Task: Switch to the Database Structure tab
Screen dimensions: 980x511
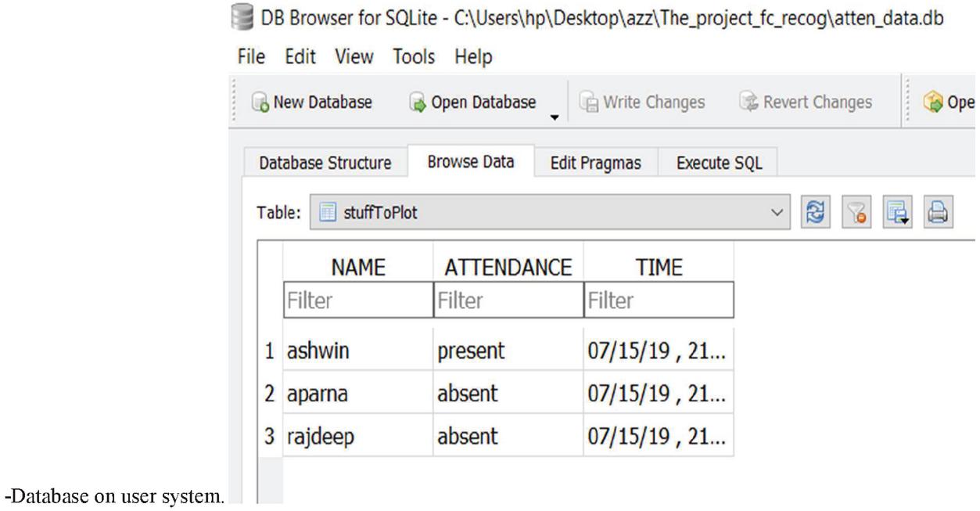Action: tap(325, 163)
